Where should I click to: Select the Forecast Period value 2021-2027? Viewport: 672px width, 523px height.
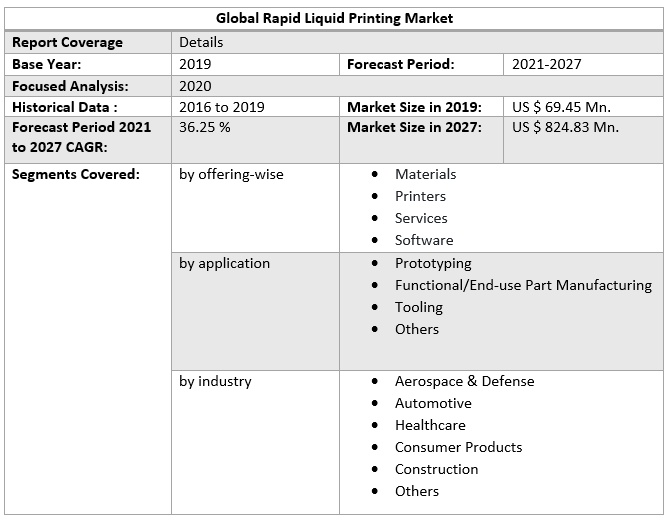pyautogui.click(x=546, y=64)
